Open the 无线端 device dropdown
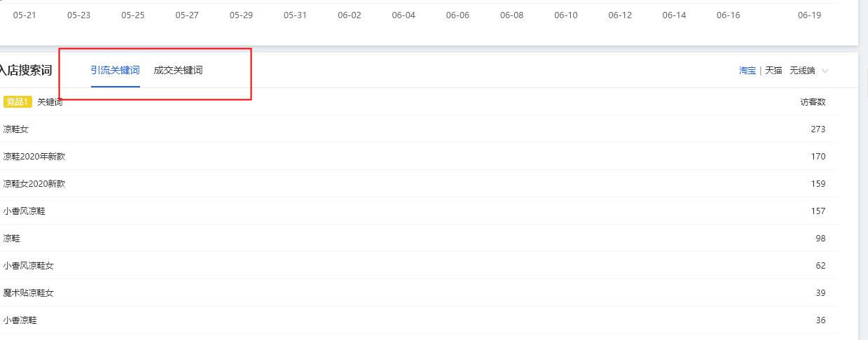Viewport: 868px width, 340px height. point(802,71)
